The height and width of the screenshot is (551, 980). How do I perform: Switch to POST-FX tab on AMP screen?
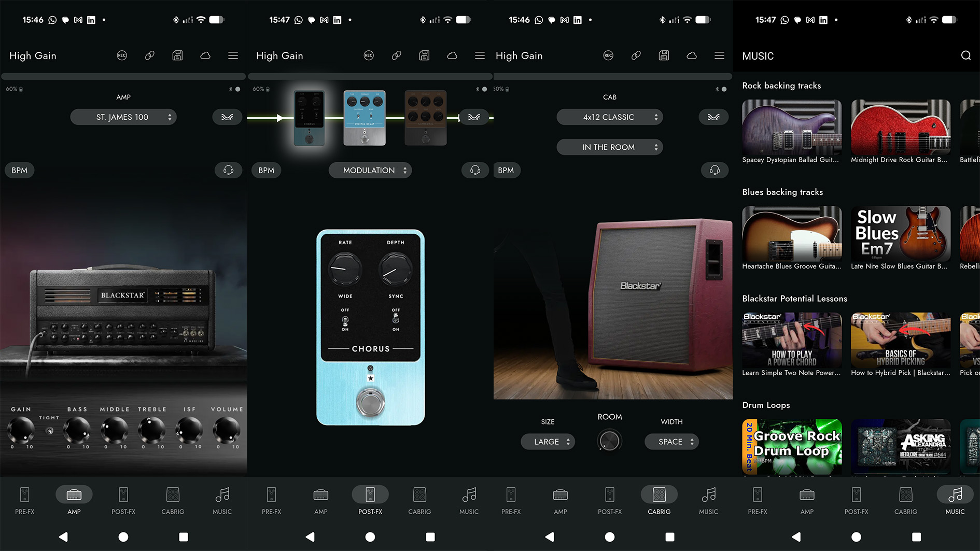[x=123, y=501]
